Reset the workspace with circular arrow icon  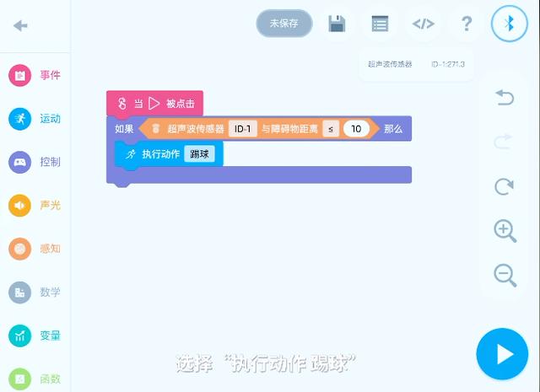point(505,186)
